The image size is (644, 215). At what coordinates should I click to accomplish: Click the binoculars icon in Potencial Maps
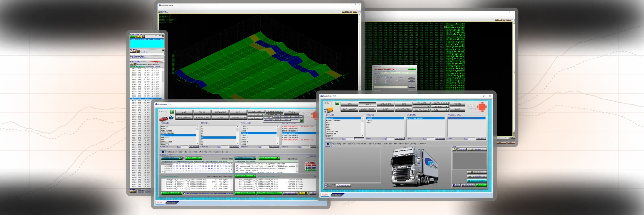132,64
